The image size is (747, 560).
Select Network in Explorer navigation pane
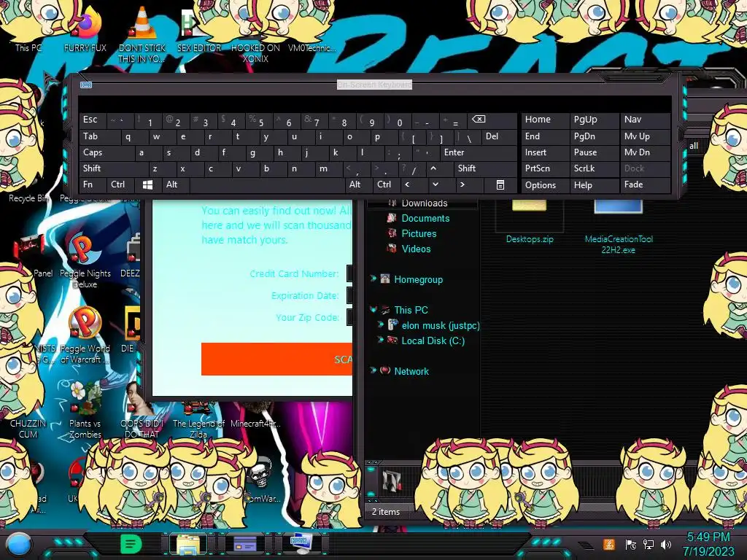tap(411, 371)
